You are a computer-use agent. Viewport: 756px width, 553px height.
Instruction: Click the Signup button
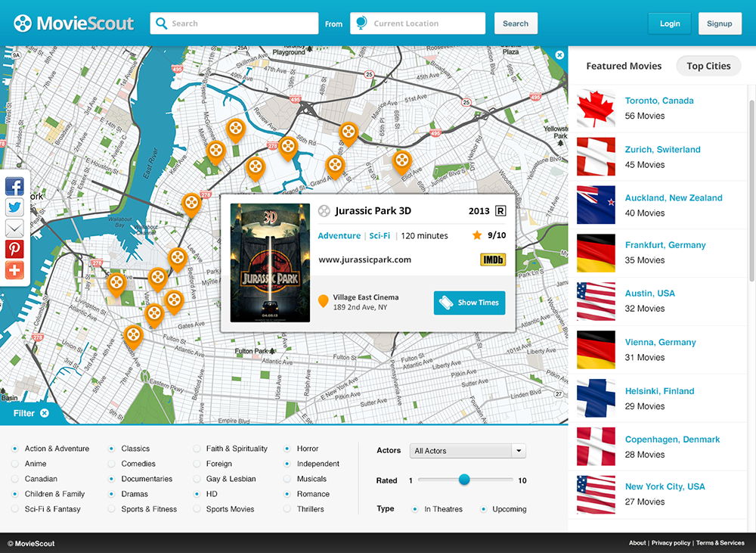point(720,23)
